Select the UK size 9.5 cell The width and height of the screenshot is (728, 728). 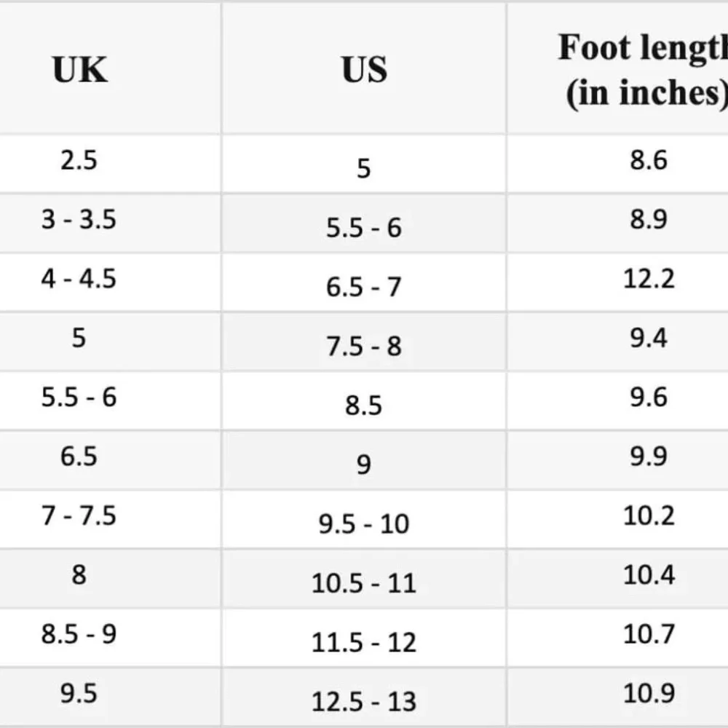(79, 694)
